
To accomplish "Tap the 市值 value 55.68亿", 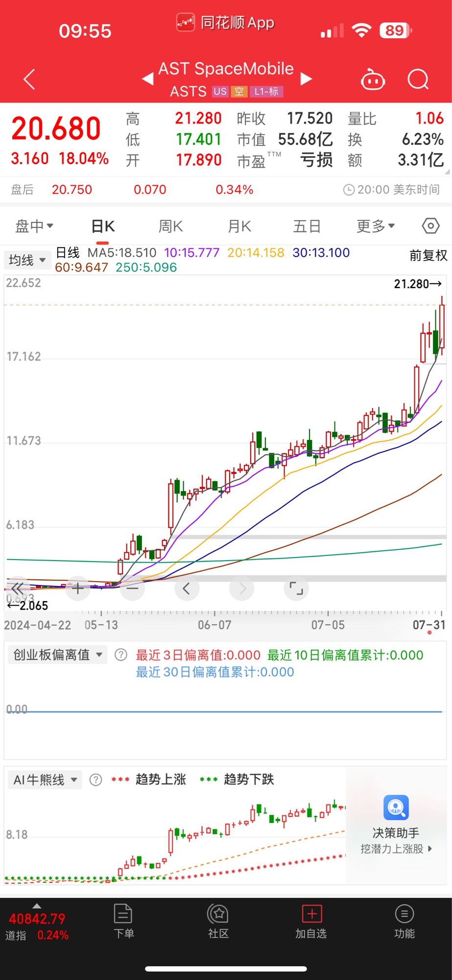I will point(306,139).
